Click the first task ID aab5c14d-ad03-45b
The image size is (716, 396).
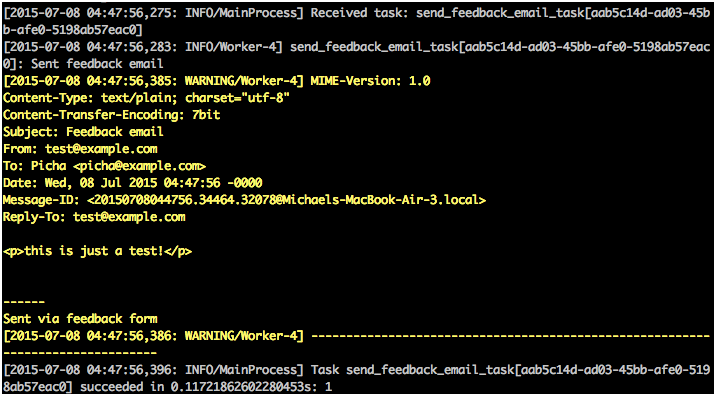tap(650, 13)
